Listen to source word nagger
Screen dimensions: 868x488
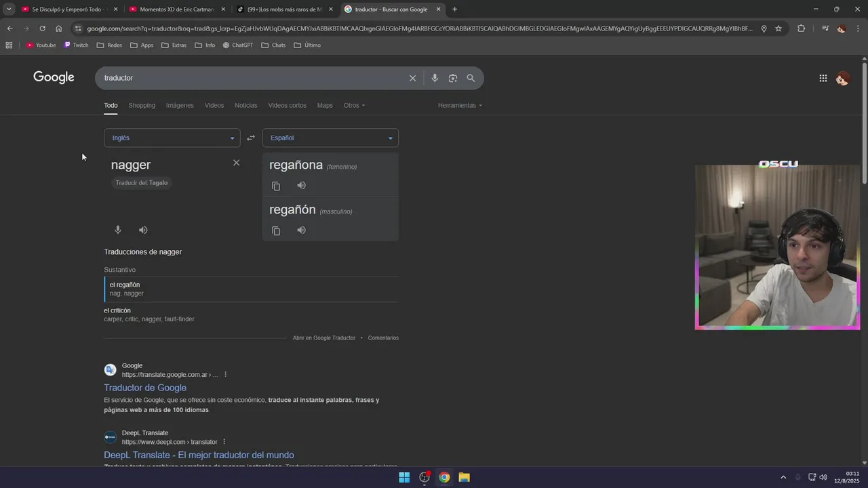coord(143,230)
